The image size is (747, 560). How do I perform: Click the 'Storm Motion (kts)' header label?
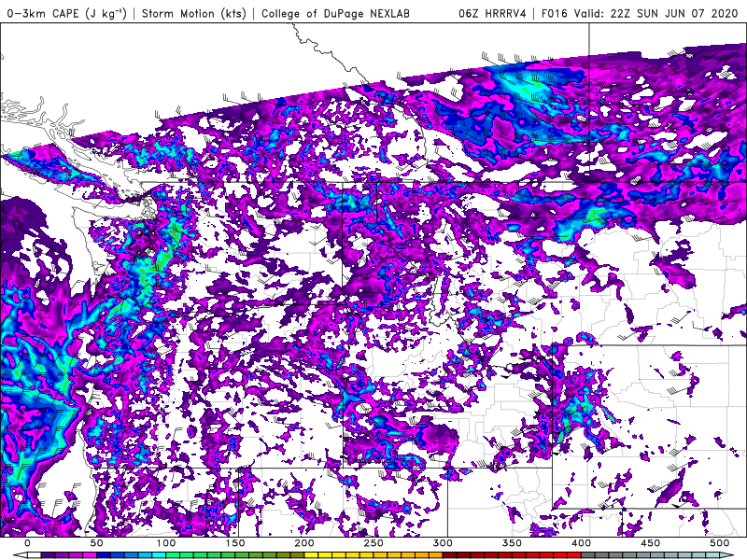pos(194,13)
